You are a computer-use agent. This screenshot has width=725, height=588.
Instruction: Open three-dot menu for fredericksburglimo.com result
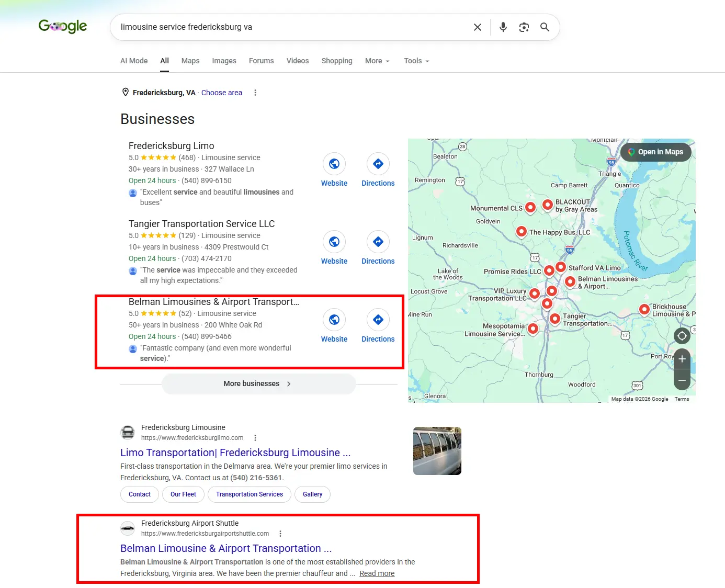coord(255,438)
